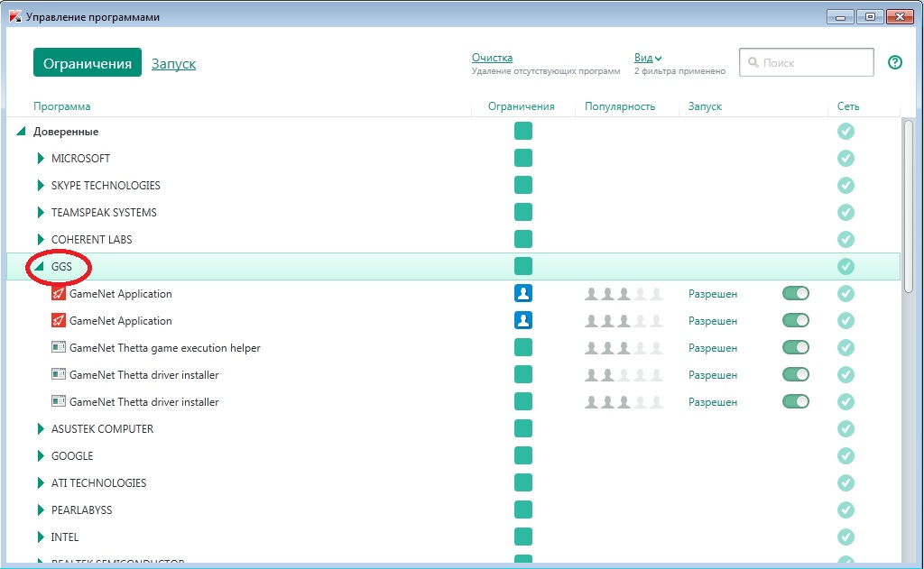Sort by the Программа column header
This screenshot has width=924, height=569.
pyautogui.click(x=62, y=106)
